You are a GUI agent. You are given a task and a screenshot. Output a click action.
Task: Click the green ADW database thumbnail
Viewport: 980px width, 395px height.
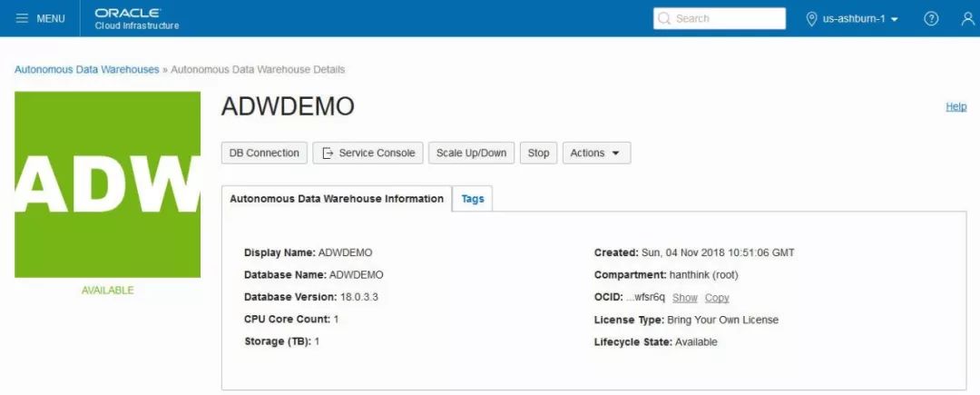107,184
